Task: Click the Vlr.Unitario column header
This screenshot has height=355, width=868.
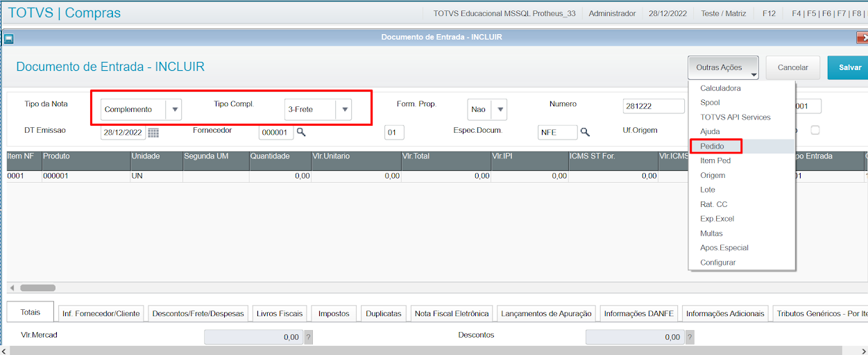Action: 355,160
